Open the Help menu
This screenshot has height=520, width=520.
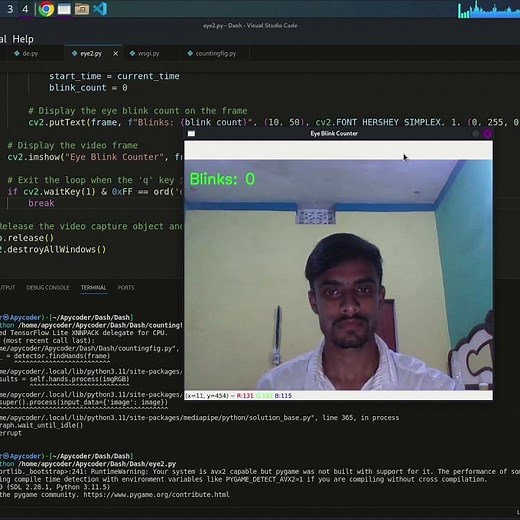23,39
